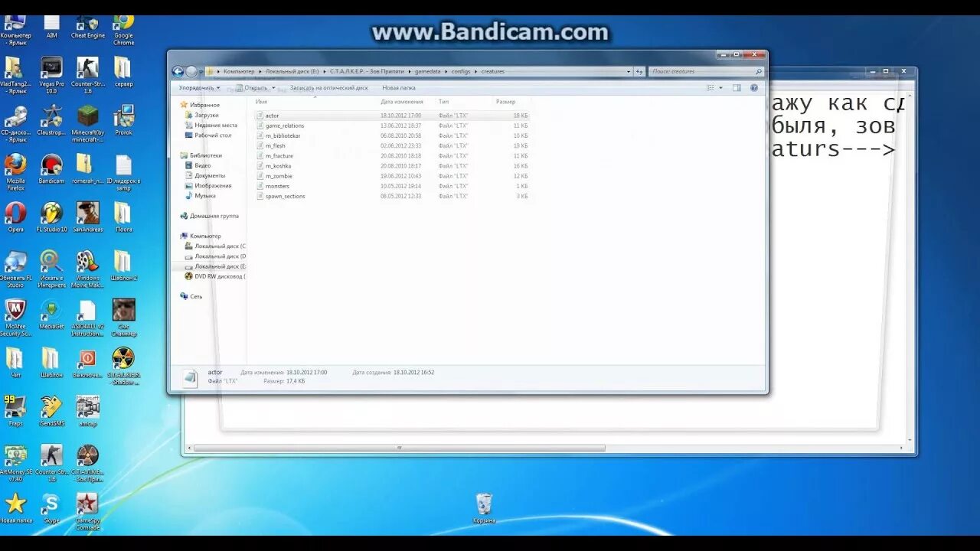Open Vegas Pro 10.0 desktop icon

(51, 75)
